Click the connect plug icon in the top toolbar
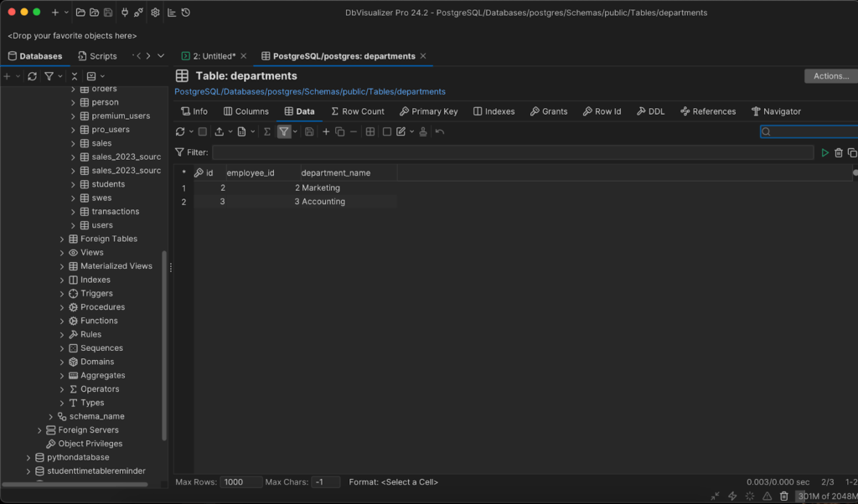Image resolution: width=858 pixels, height=504 pixels. 125,13
